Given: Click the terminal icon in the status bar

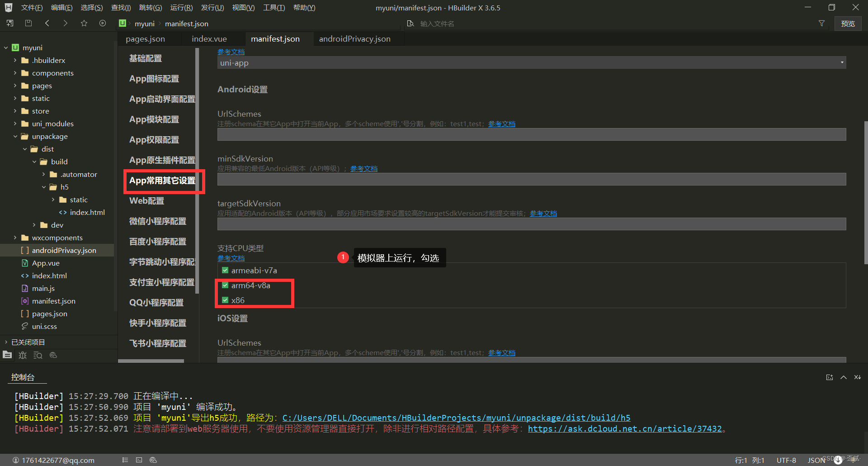Looking at the screenshot, I should point(139,460).
